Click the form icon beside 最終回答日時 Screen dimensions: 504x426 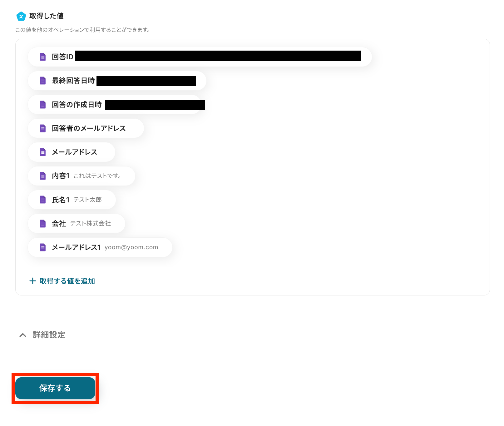(43, 81)
